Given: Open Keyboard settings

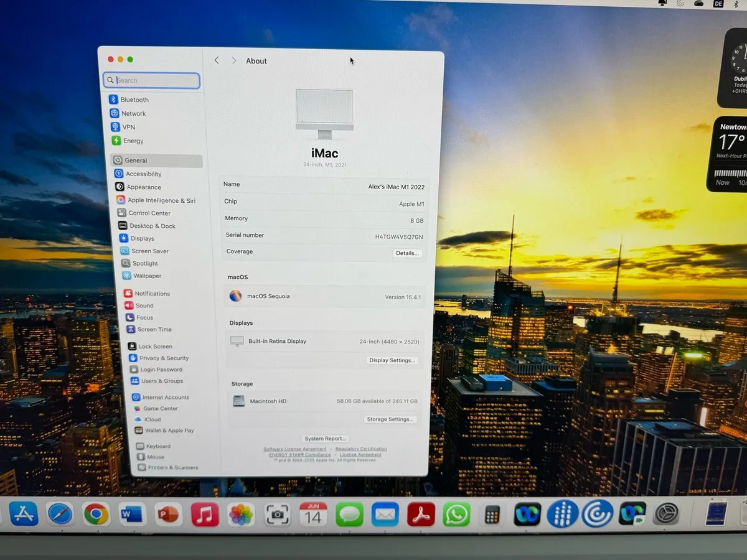Looking at the screenshot, I should (153, 446).
